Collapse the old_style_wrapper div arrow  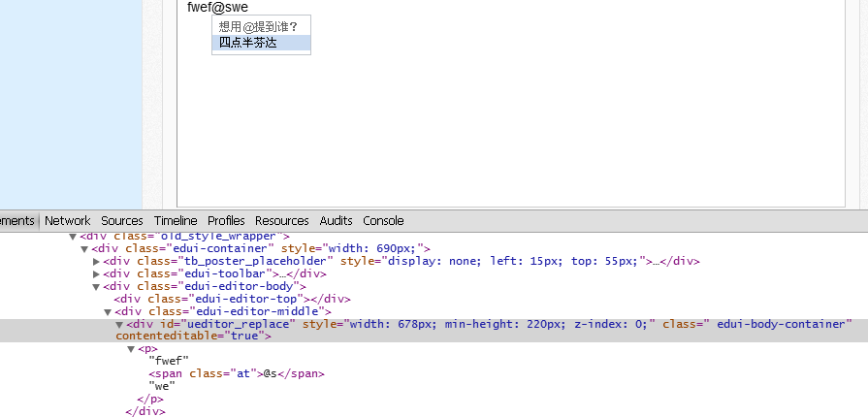73,236
